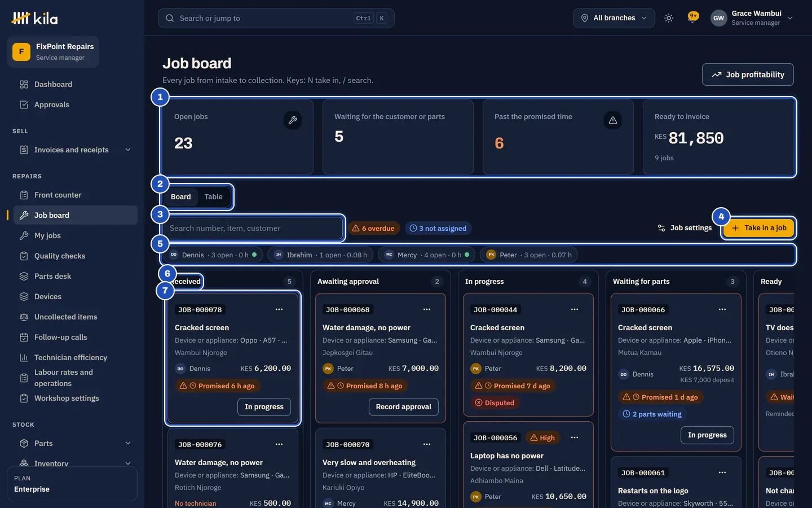Open the FixPoint Repairs workspace switcher
This screenshot has width=812, height=508.
click(53, 52)
